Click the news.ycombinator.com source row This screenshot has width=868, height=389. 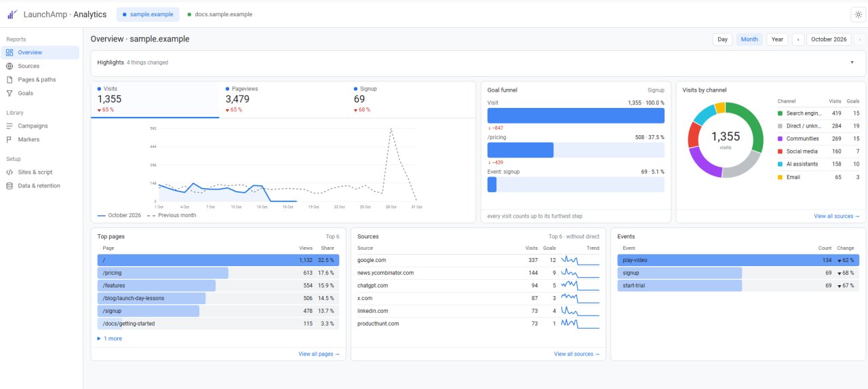478,273
